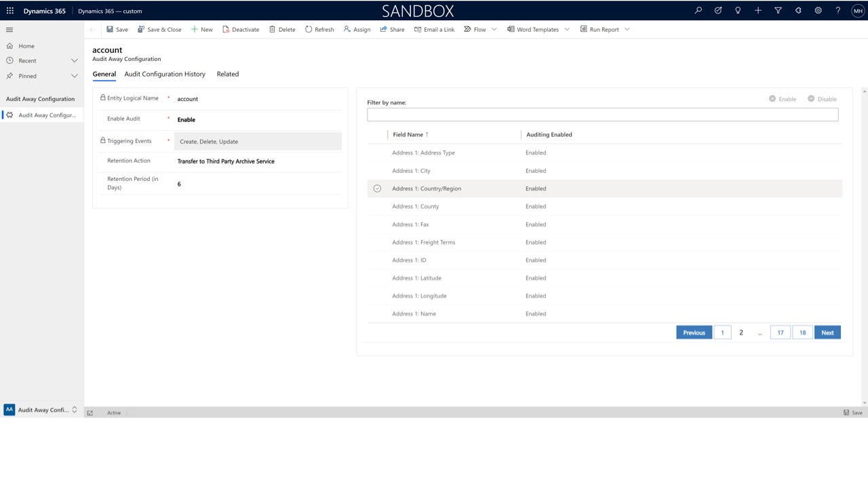Expand the Pinned section in sidebar
This screenshot has width=868, height=488.
75,76
